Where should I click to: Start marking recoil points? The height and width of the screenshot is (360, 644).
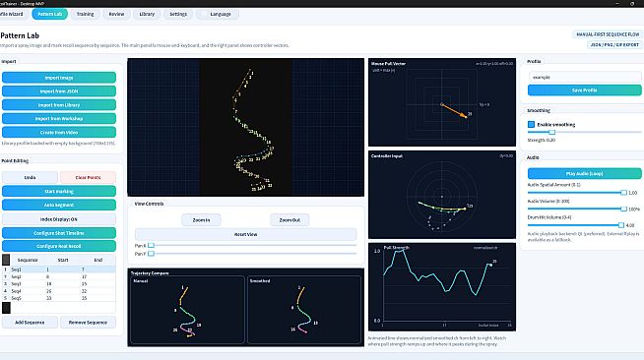point(59,191)
